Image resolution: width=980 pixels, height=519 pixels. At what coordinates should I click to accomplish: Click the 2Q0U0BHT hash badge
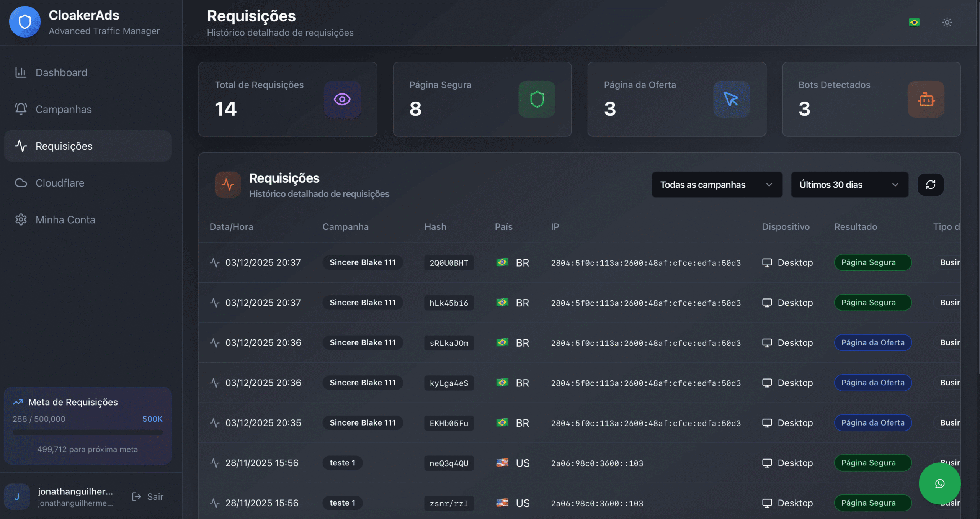(x=449, y=263)
